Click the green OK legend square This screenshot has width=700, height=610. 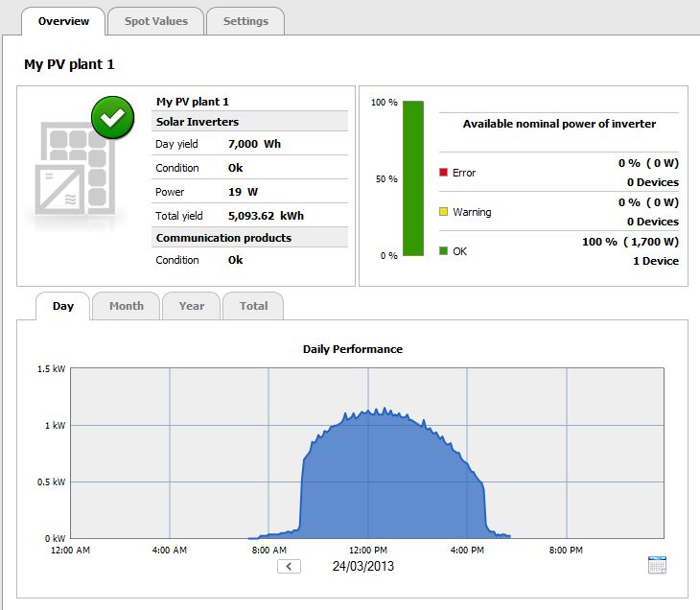443,251
